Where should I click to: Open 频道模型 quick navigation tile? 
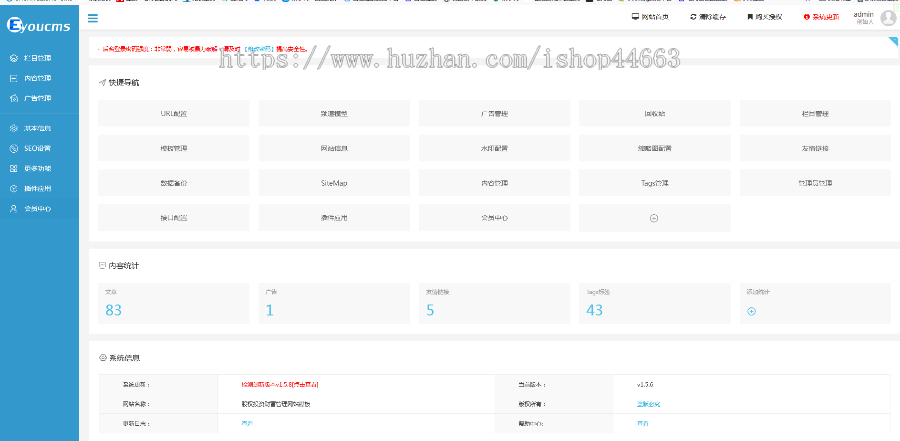coord(334,114)
